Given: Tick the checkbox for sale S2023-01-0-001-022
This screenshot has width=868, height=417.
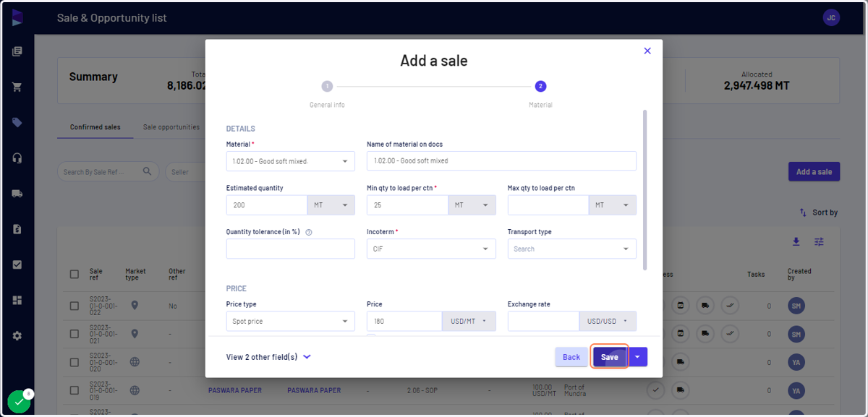Looking at the screenshot, I should pos(75,306).
